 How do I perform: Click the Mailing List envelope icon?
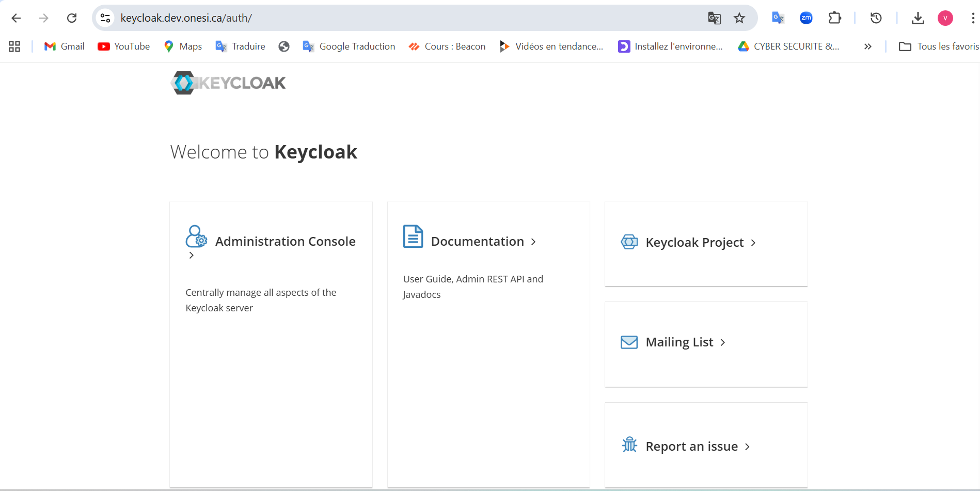(629, 342)
